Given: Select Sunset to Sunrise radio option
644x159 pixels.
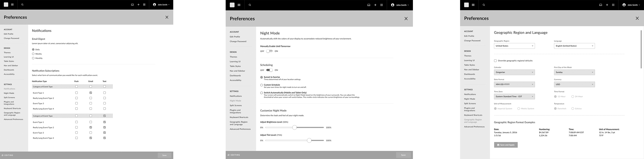Looking at the screenshot, I should click(x=261, y=77).
